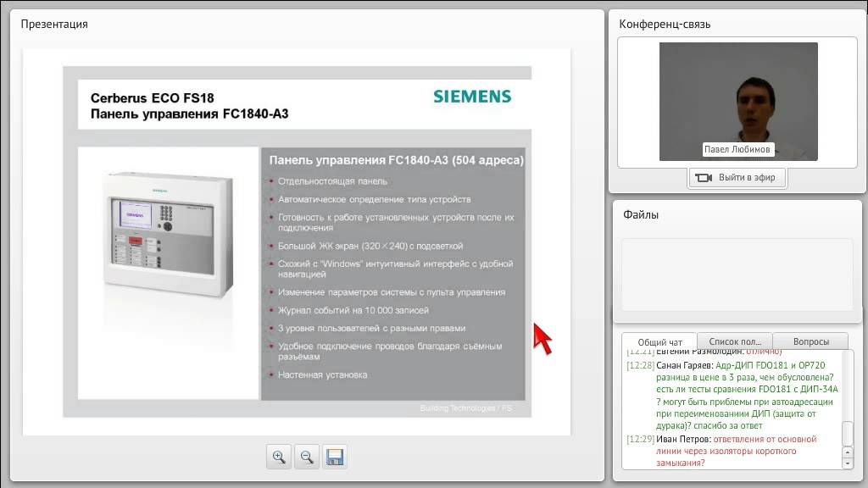The height and width of the screenshot is (488, 868).
Task: Click the 'Презентация' panel title
Action: (54, 25)
